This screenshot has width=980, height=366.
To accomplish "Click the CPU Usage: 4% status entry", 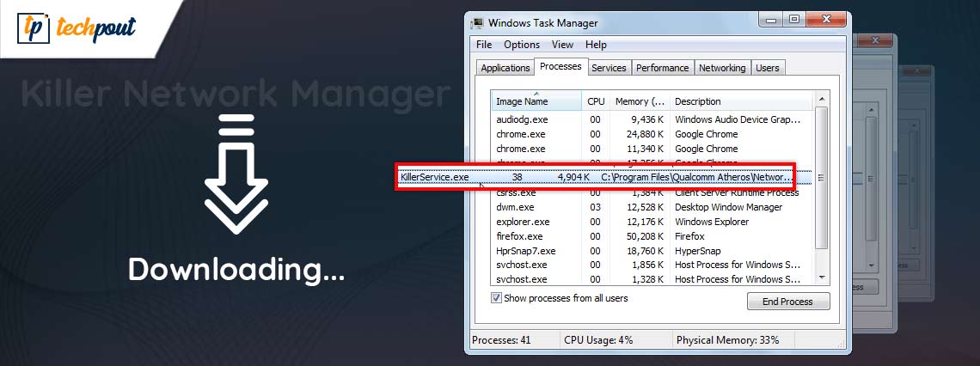I will pyautogui.click(x=598, y=340).
